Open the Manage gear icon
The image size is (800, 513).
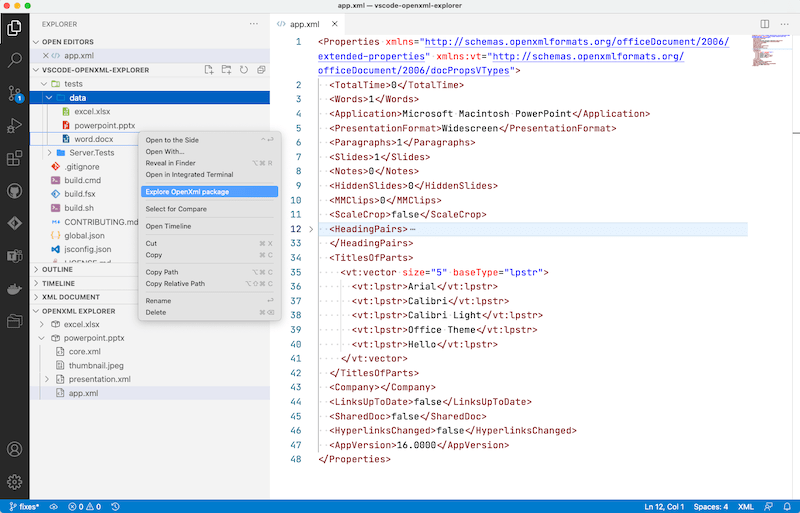point(15,482)
